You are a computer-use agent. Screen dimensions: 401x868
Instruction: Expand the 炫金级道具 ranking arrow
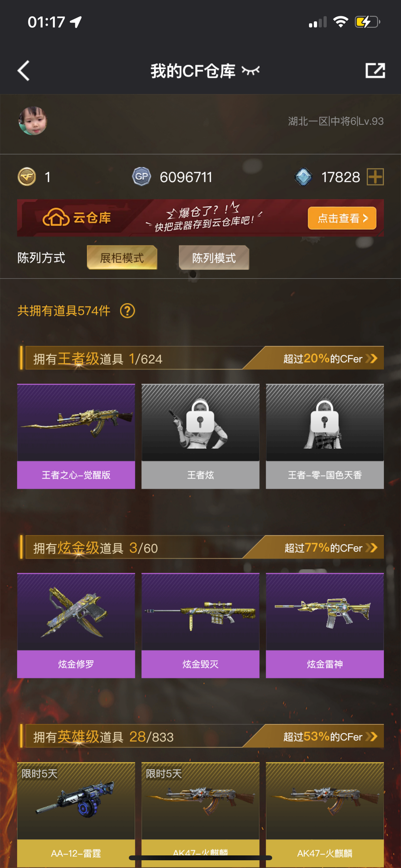pyautogui.click(x=371, y=547)
